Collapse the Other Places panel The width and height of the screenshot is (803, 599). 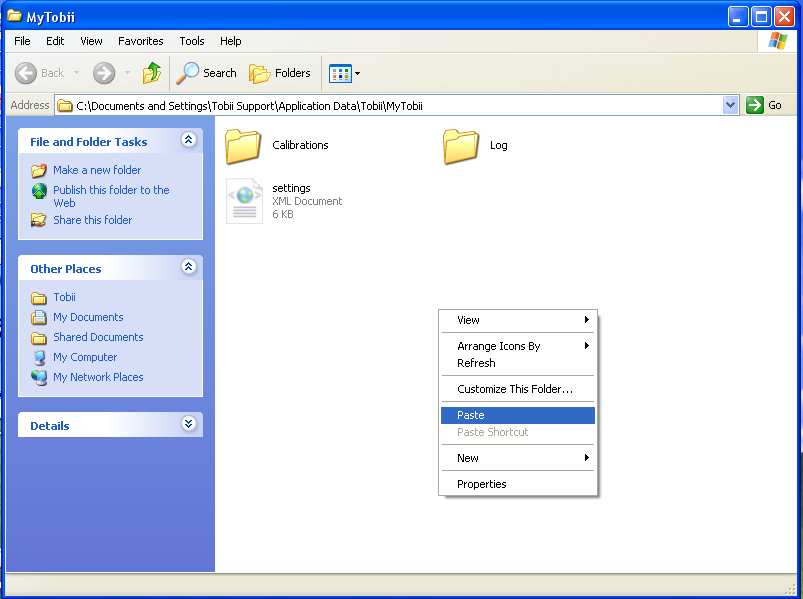[x=188, y=267]
